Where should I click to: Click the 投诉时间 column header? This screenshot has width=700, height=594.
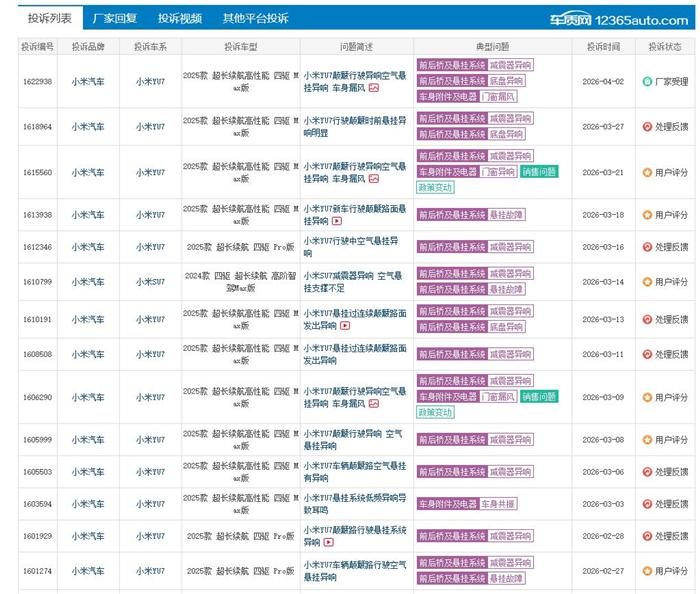click(x=603, y=46)
